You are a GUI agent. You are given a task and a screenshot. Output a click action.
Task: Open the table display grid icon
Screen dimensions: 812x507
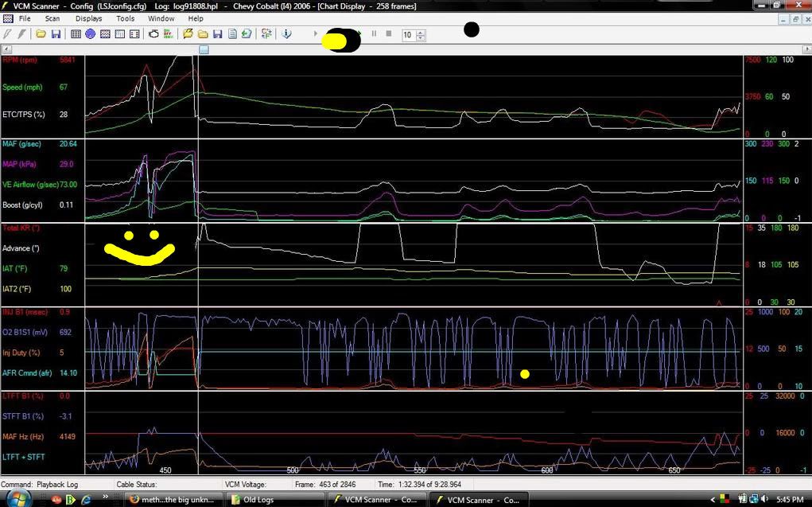(x=76, y=34)
